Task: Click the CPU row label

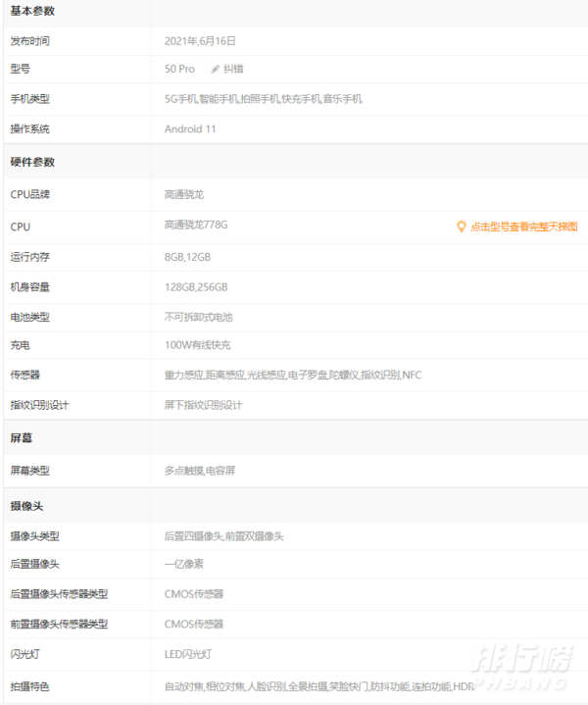Action: (21, 227)
